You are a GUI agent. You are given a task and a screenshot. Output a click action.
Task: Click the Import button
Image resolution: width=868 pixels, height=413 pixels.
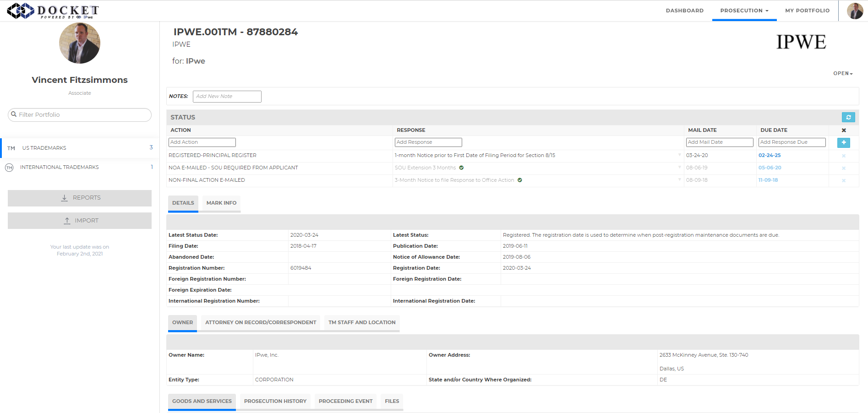click(x=80, y=221)
